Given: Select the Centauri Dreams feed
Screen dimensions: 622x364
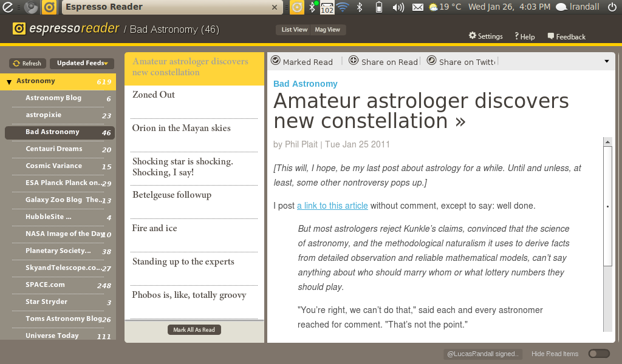Looking at the screenshot, I should click(54, 149).
